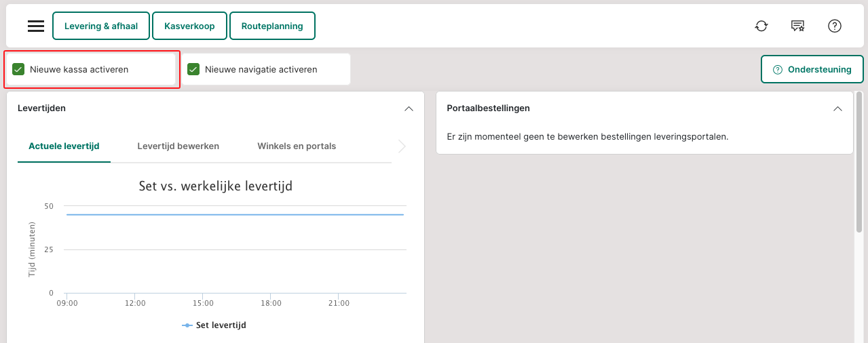Click the Ondersteuning support button
868x343 pixels.
[x=812, y=70]
